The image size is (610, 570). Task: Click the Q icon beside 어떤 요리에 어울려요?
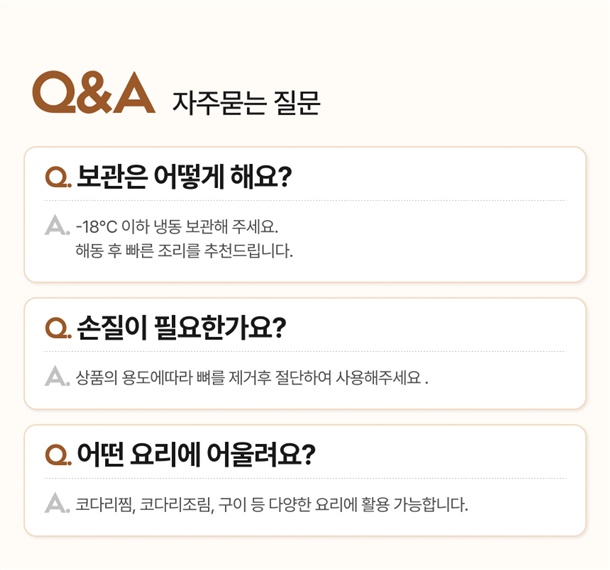[x=58, y=454]
